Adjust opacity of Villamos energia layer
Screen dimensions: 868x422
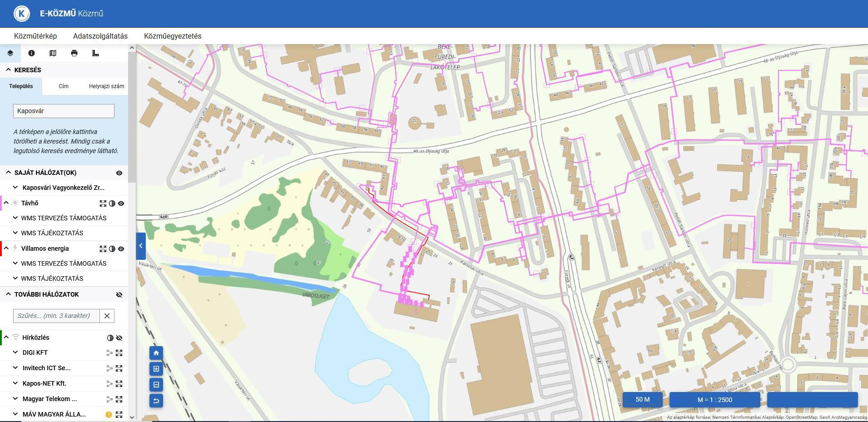point(112,249)
